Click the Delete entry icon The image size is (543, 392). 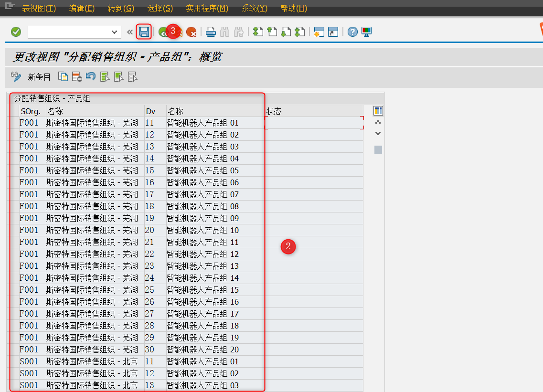[x=76, y=77]
